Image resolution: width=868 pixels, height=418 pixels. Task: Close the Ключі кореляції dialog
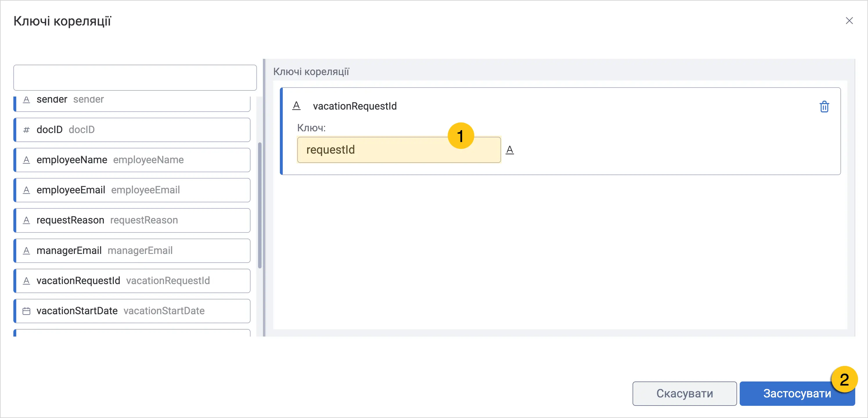(x=849, y=21)
